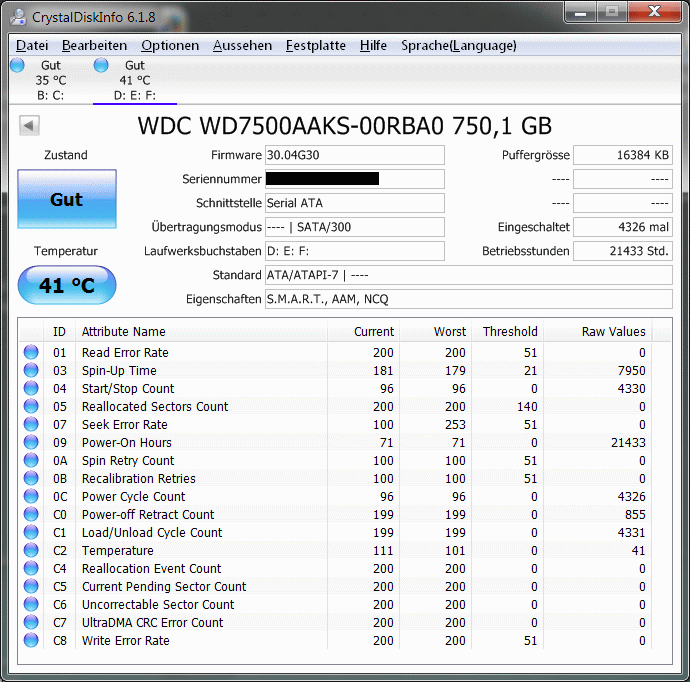Open the Aussehen menu
Image resolution: width=690 pixels, height=682 pixels.
pyautogui.click(x=242, y=45)
